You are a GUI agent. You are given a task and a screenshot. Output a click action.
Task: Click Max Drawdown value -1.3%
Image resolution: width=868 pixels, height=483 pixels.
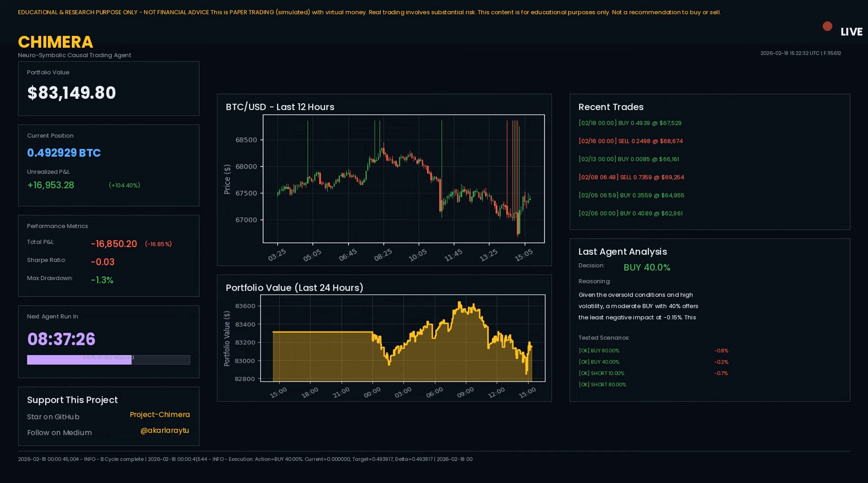tap(102, 280)
